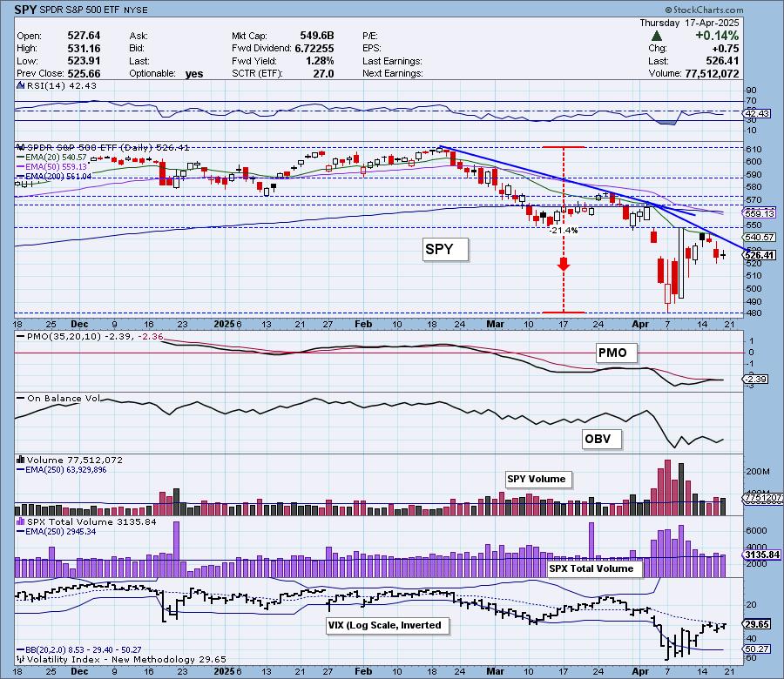Click the Last Earnings label
The image size is (784, 679).
click(392, 61)
